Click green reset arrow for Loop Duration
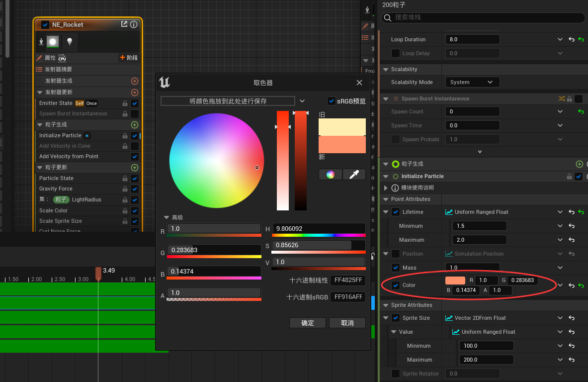Image resolution: width=588 pixels, height=382 pixels. 581,39
